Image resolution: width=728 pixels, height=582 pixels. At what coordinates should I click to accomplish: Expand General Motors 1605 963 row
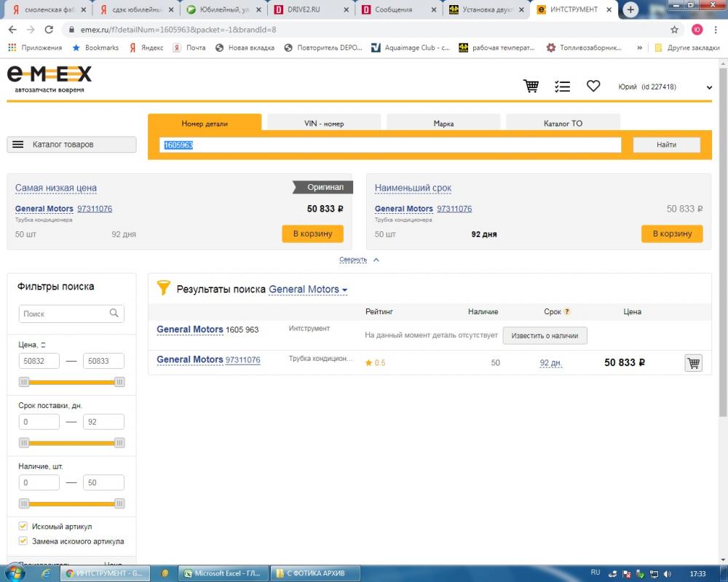point(190,330)
